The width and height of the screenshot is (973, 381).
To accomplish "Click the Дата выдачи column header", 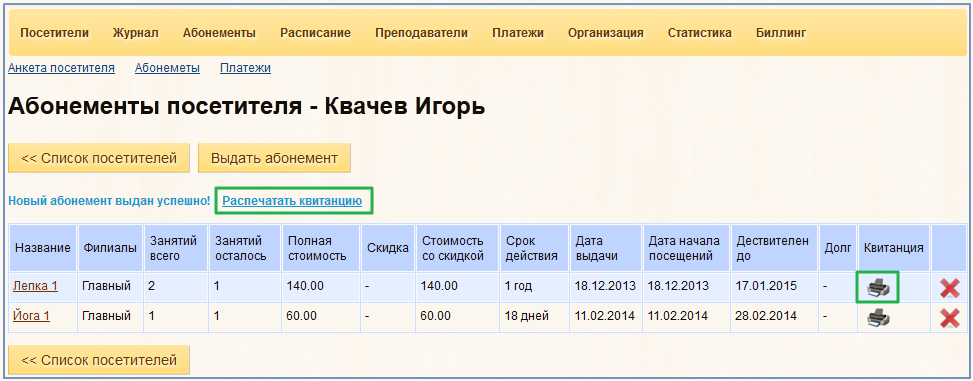I will (606, 248).
